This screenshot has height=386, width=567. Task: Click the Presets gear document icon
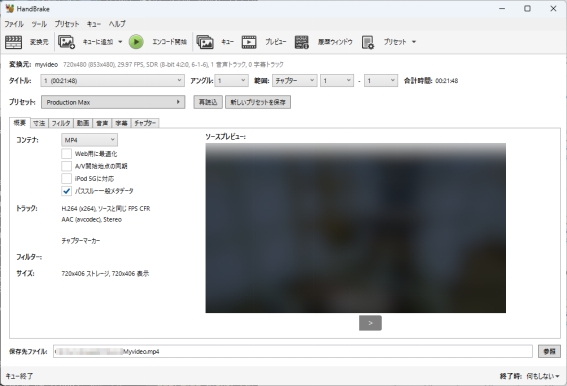[x=368, y=42]
